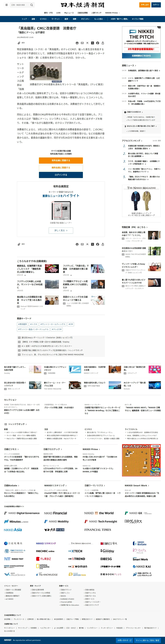
Task: Click the 詳しく見る button
Action: point(61,231)
